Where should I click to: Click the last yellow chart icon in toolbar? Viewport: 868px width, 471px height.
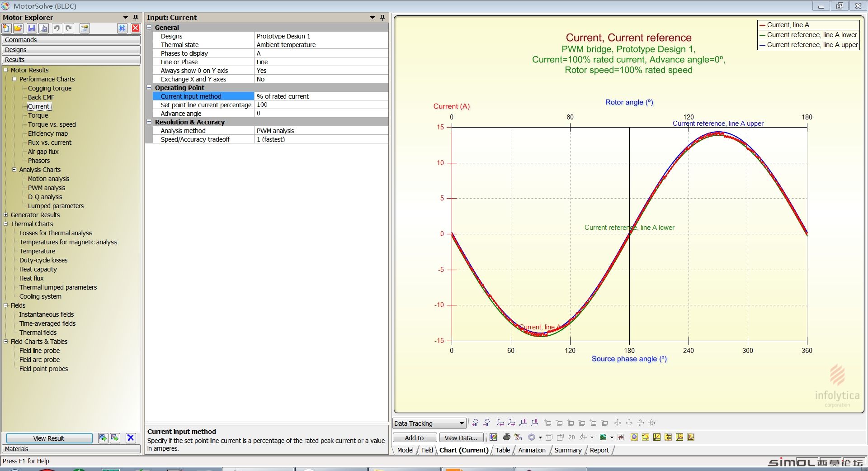click(x=691, y=437)
